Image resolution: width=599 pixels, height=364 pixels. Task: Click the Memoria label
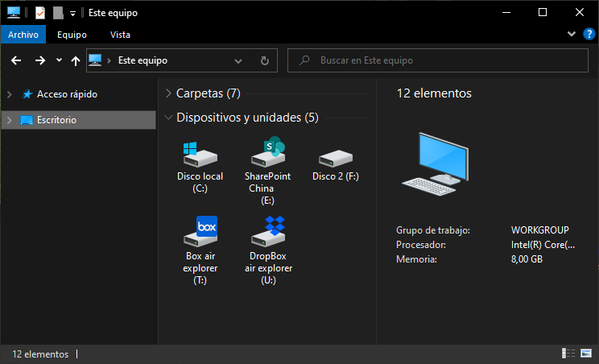tap(416, 259)
